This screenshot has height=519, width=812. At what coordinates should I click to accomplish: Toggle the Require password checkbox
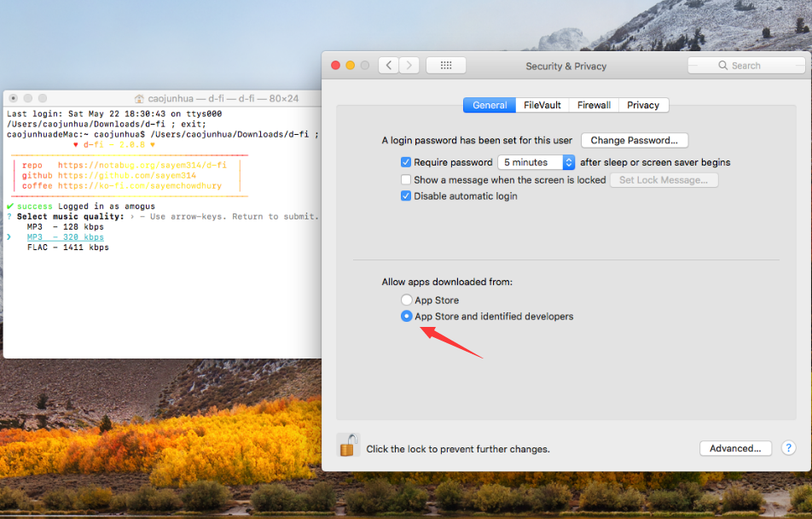[406, 162]
